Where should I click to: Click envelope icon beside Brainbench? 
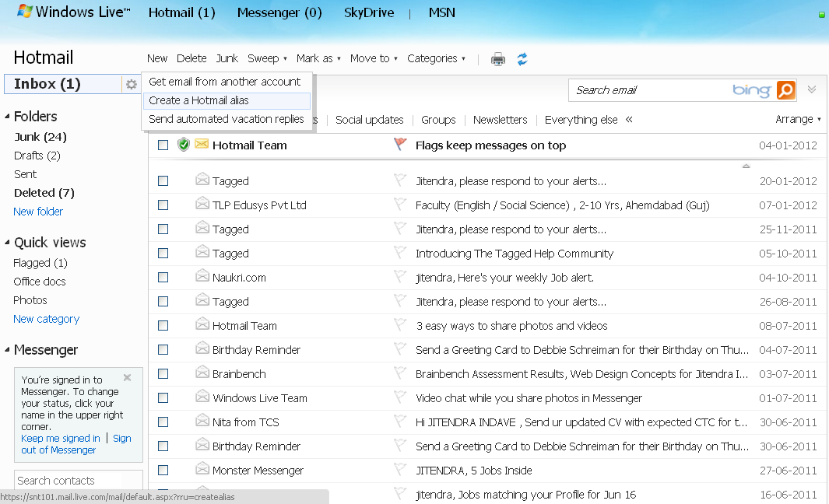tap(202, 373)
